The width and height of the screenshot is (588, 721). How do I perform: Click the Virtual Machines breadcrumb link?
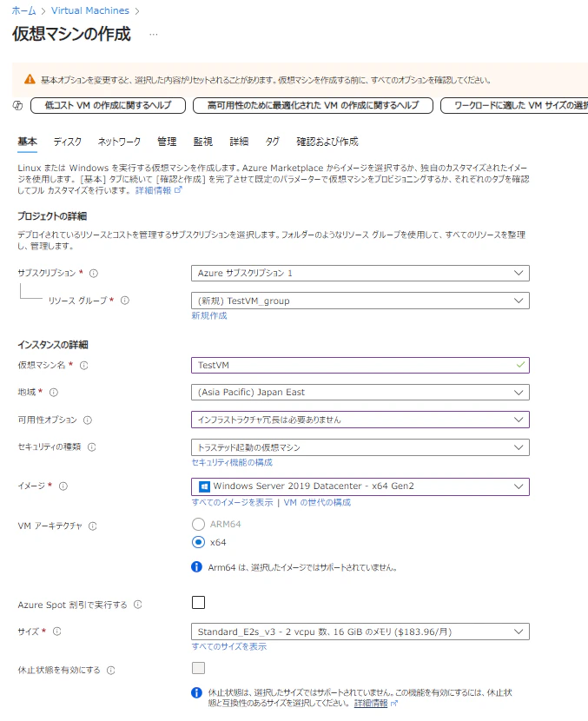coord(90,10)
